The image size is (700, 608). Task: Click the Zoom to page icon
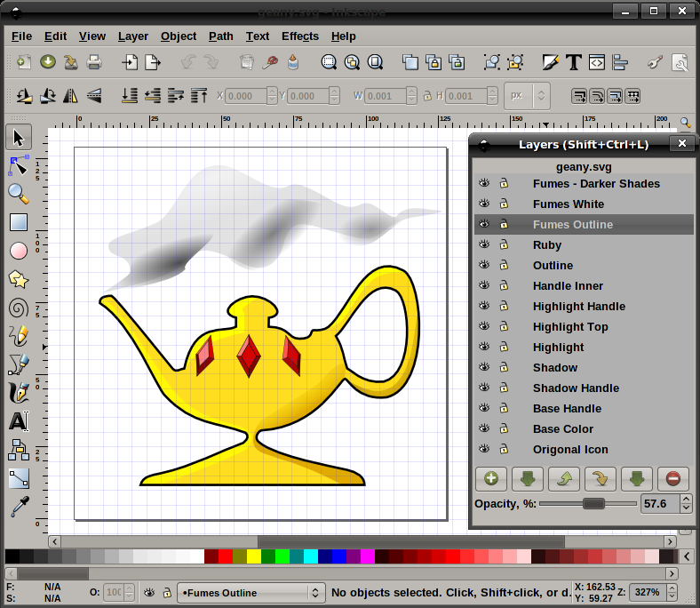375,62
